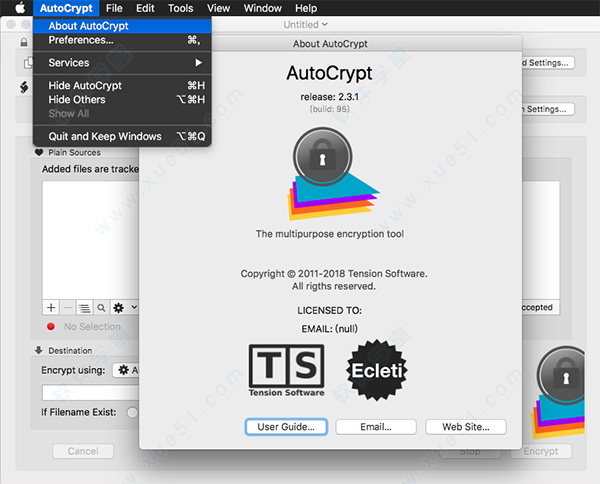Click the (build: 95) text
Image resolution: width=600 pixels, height=484 pixels.
pos(329,109)
